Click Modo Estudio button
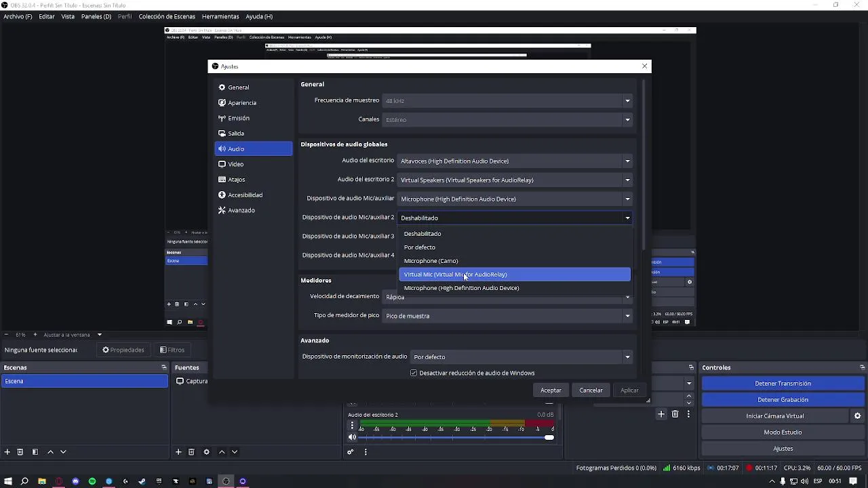 coord(783,432)
